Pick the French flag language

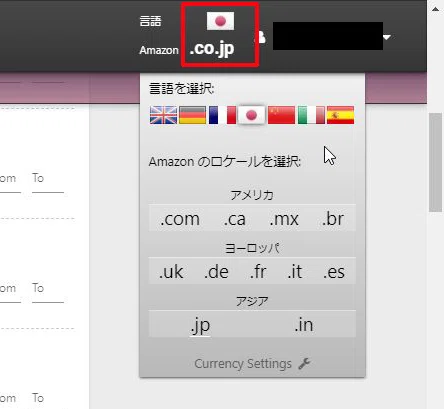click(222, 115)
